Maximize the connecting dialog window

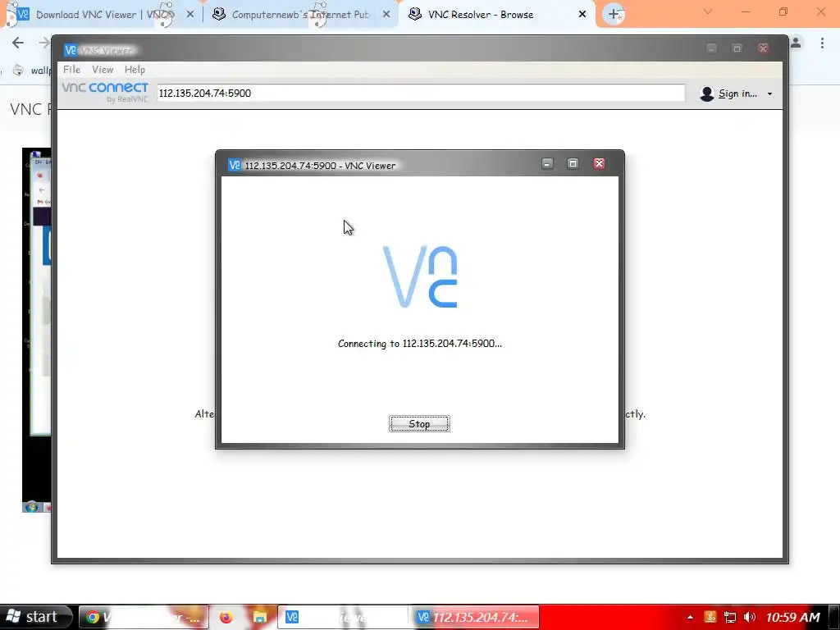(x=573, y=164)
